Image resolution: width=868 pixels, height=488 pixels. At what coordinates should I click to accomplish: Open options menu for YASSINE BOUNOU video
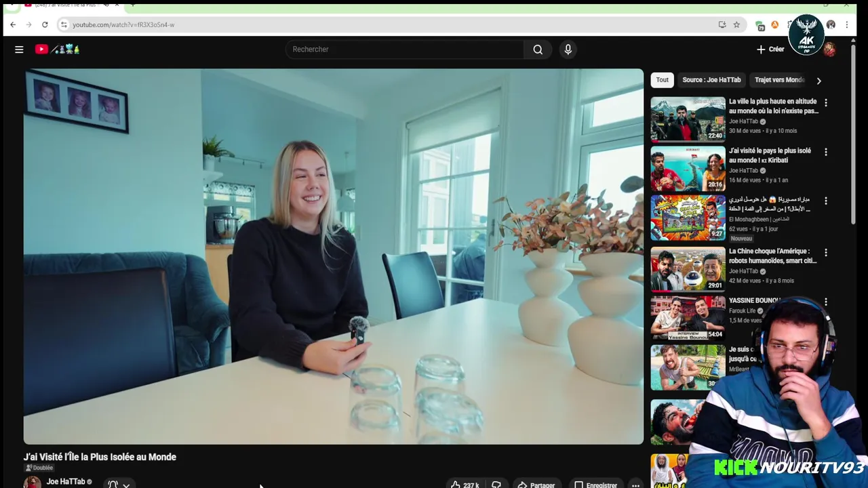pyautogui.click(x=825, y=302)
